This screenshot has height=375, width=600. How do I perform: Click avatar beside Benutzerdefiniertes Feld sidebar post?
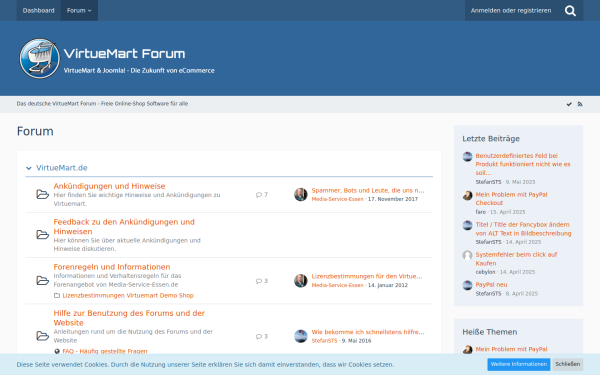coord(467,157)
